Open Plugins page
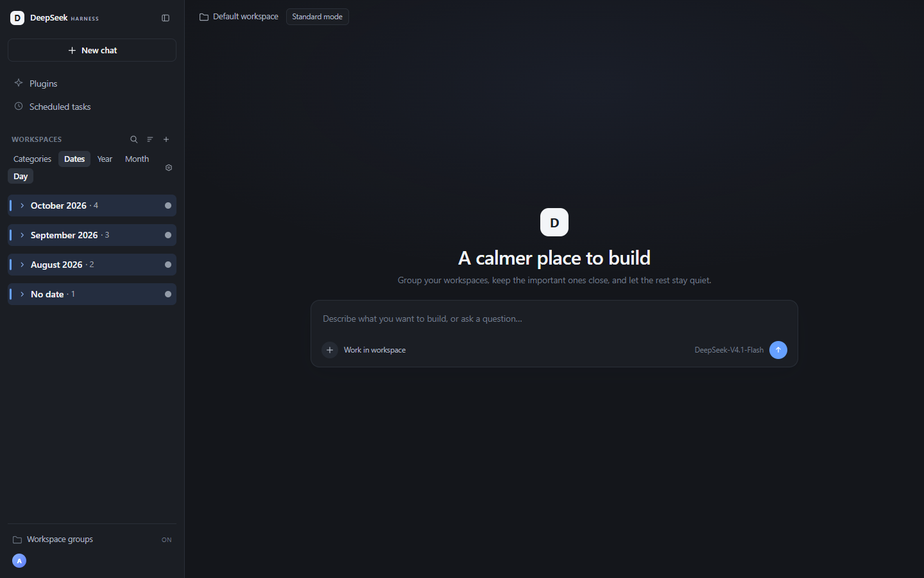 pos(92,83)
